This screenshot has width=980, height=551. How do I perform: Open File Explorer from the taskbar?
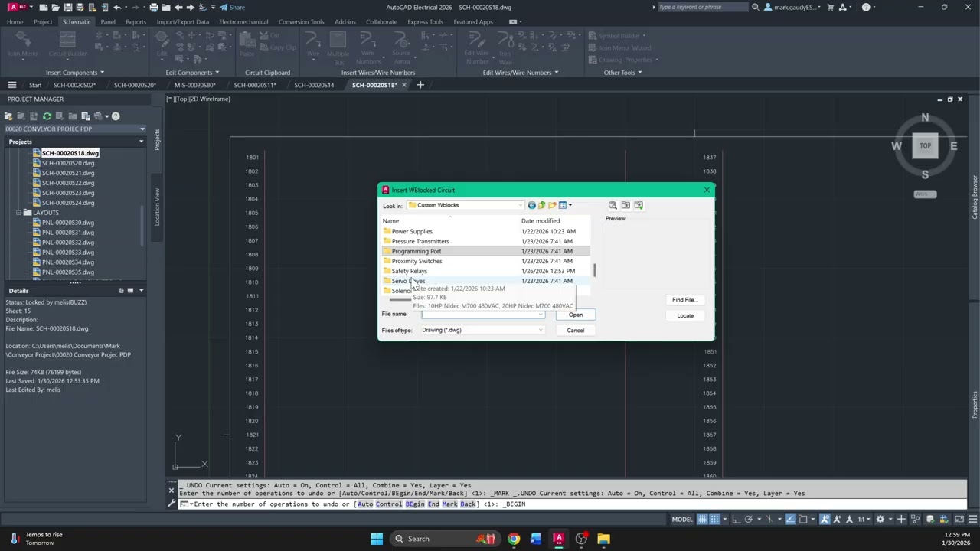[x=603, y=539]
